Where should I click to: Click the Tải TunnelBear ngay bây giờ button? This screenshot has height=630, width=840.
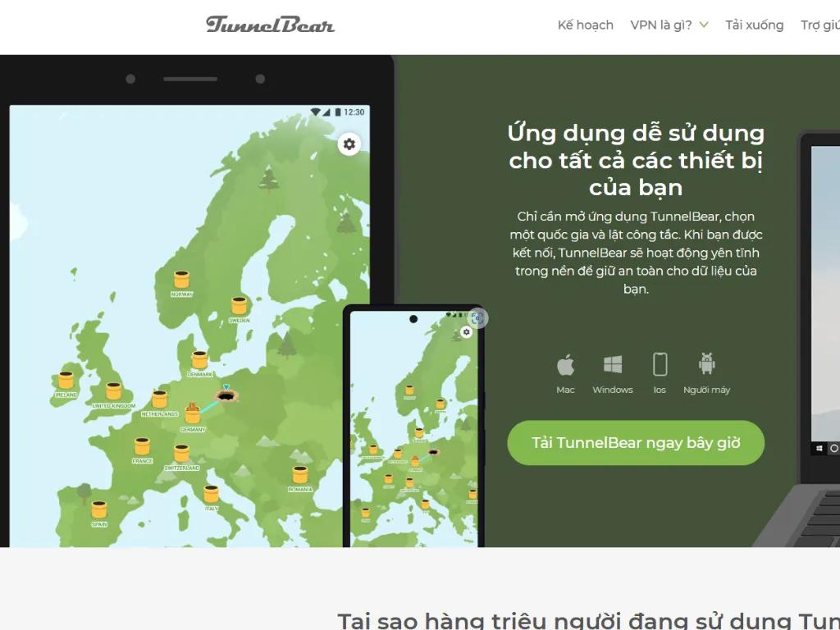tap(636, 442)
